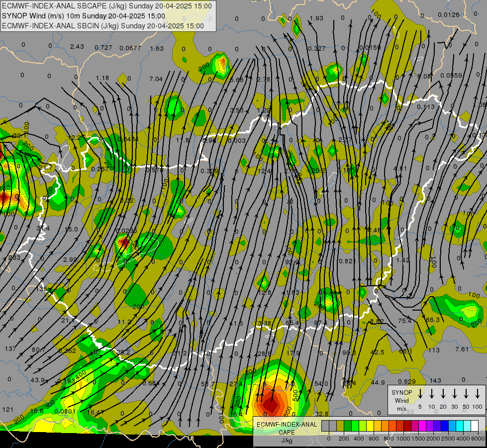Select the dark red swatch in CAPE legend

(x=407, y=426)
